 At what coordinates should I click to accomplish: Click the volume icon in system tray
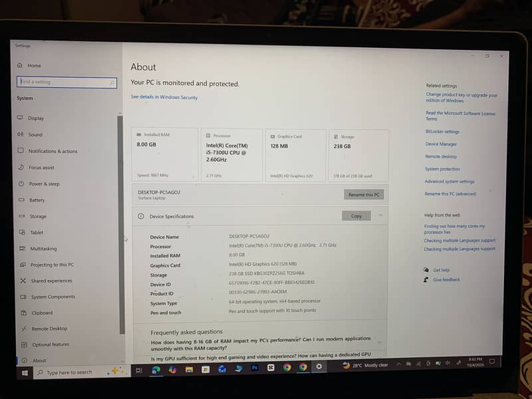[x=448, y=363]
